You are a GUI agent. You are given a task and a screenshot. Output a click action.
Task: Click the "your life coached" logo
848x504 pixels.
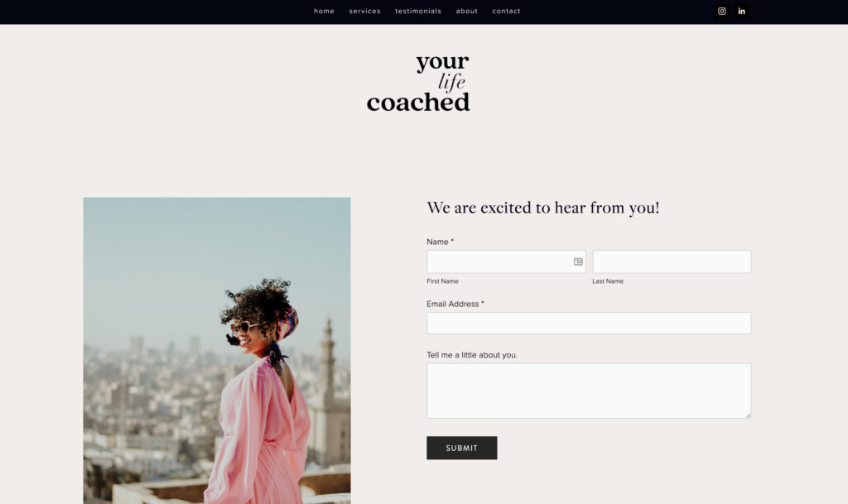pos(418,83)
